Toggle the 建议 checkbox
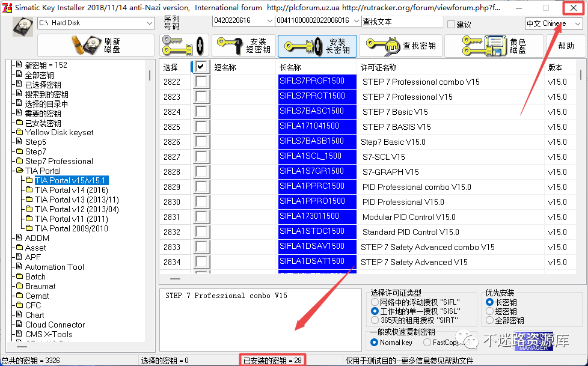588x366 pixels. click(x=451, y=25)
